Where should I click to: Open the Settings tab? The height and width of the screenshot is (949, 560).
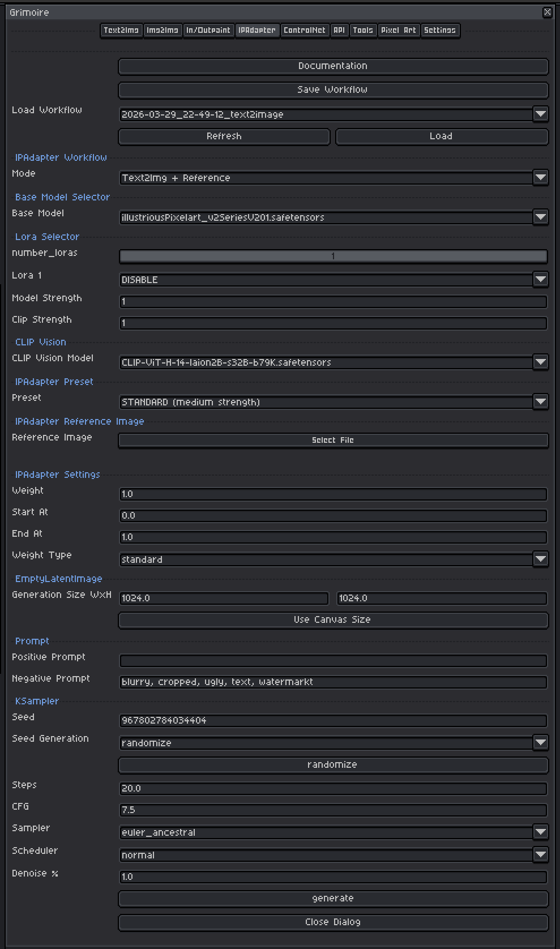click(x=440, y=30)
